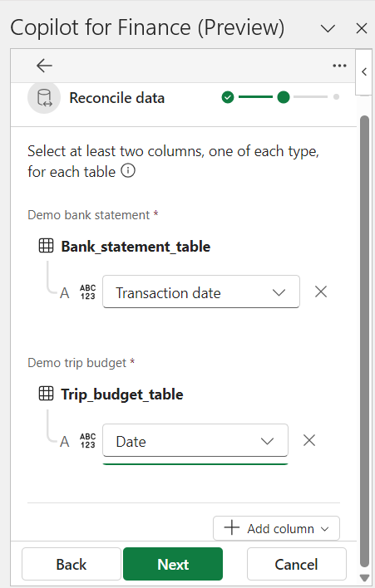Click the ABC 123 type icon for Date
The height and width of the screenshot is (588, 375).
88,441
